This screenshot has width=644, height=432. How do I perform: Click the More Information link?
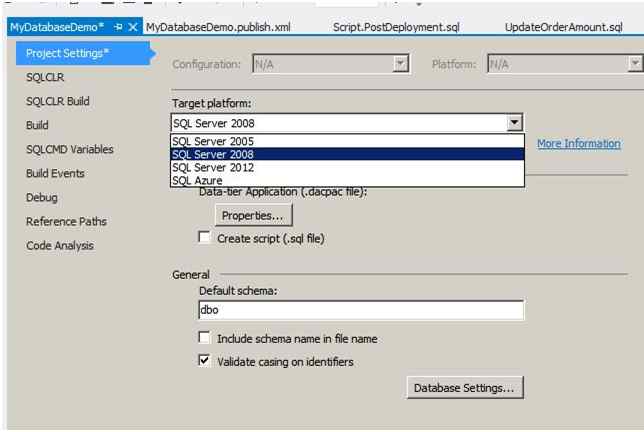click(579, 144)
